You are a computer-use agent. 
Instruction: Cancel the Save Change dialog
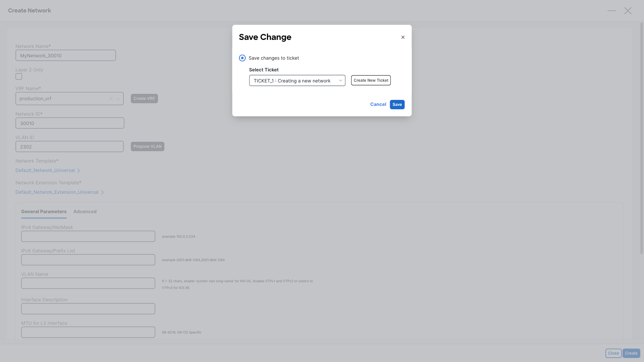pyautogui.click(x=378, y=104)
